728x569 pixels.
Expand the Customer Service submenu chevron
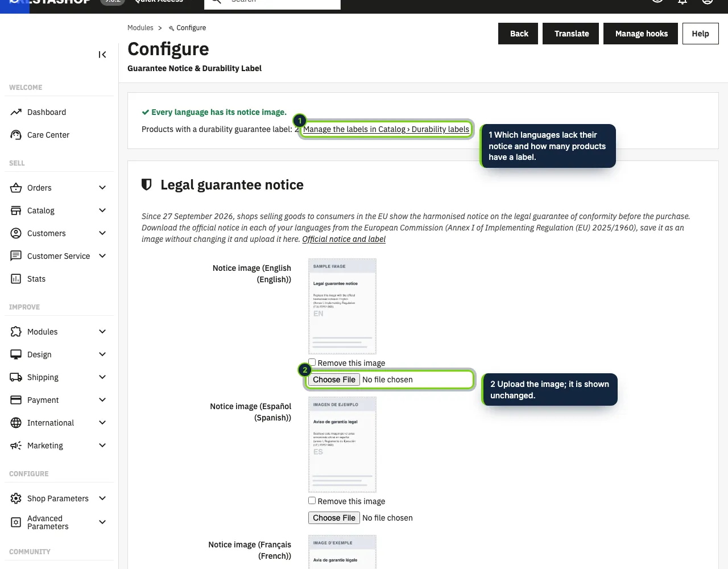[x=102, y=256]
